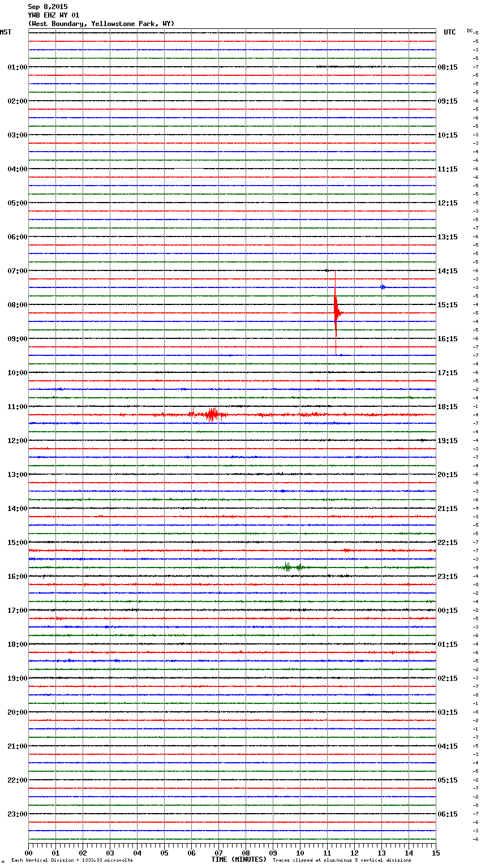
Task: Click minute tick label '06' on the bottom axis
Action: click(191, 853)
